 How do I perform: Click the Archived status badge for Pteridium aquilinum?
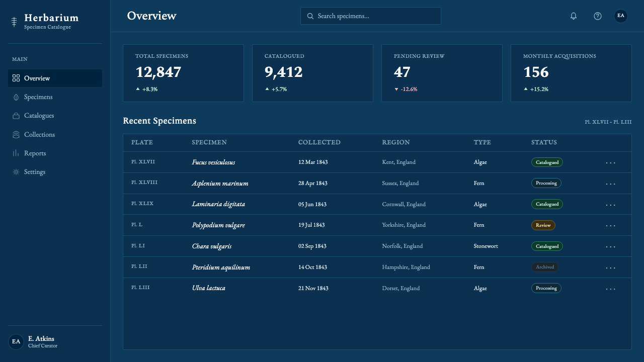(x=545, y=267)
